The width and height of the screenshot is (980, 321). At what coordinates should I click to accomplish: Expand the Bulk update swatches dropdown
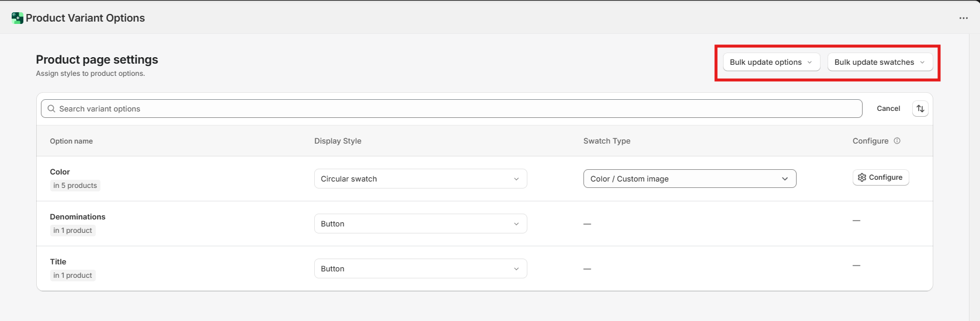[x=880, y=62]
